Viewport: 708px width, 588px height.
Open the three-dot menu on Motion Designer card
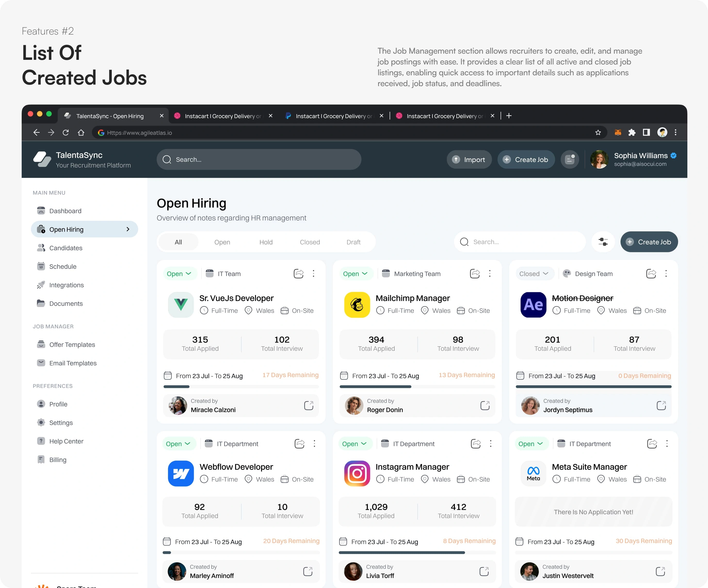(666, 274)
